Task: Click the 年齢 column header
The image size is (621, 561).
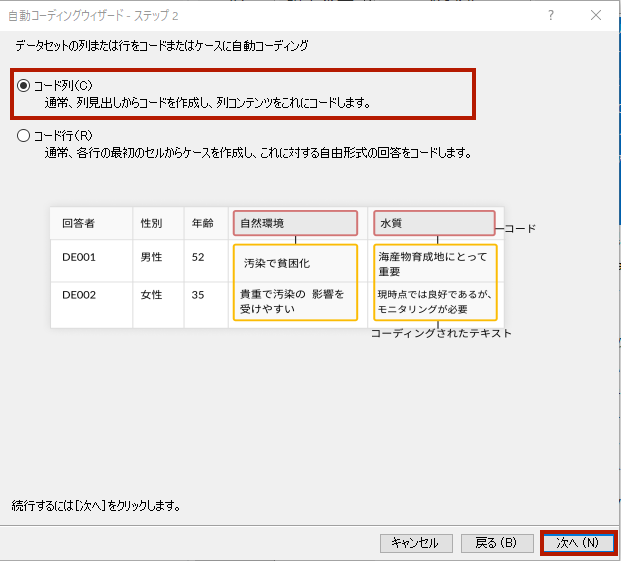Action: pos(203,223)
